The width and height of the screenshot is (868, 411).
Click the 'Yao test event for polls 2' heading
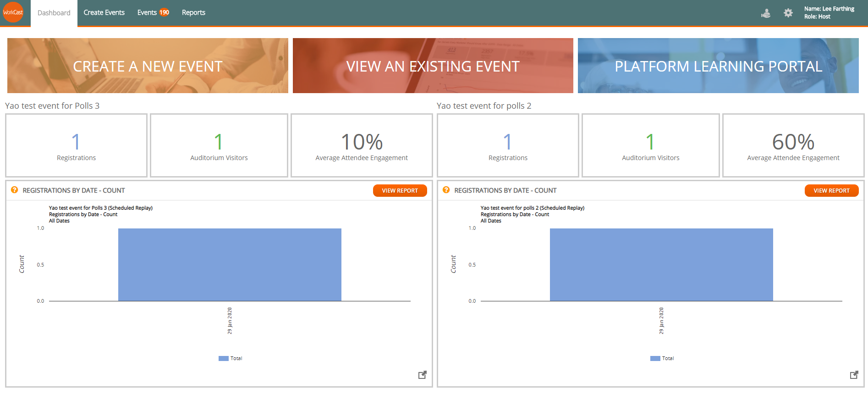484,106
